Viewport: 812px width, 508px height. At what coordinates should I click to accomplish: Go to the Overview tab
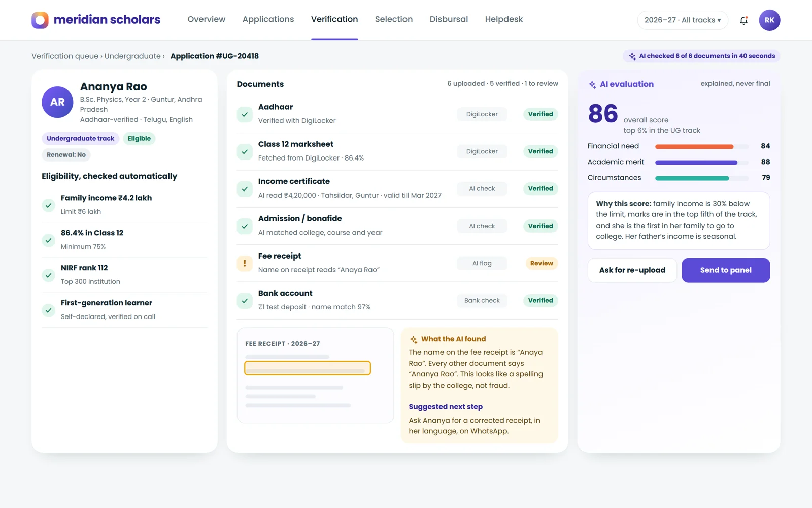(207, 19)
